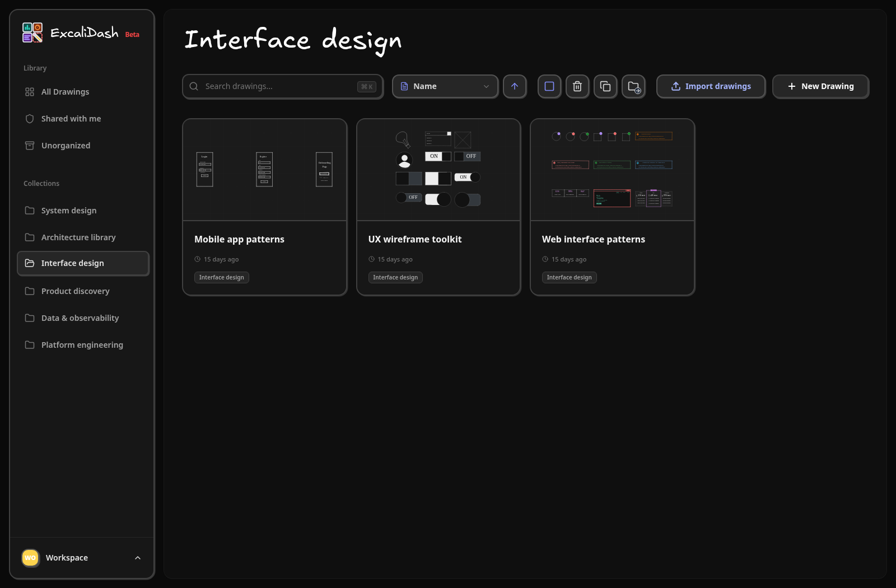Click the All Drawings grid icon
This screenshot has height=588, width=896.
click(x=30, y=92)
